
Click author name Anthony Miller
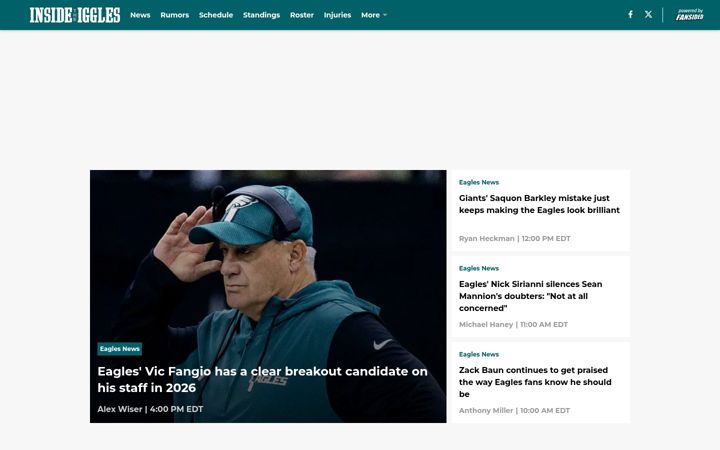[486, 411]
